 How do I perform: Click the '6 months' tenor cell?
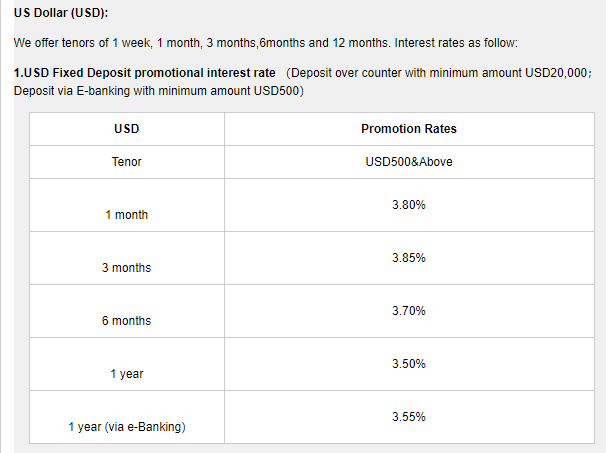pyautogui.click(x=127, y=321)
